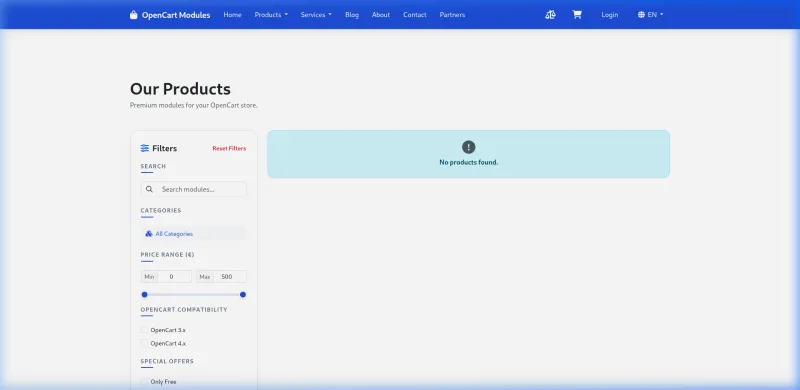Click the Max price input field
800x390 pixels.
230,277
